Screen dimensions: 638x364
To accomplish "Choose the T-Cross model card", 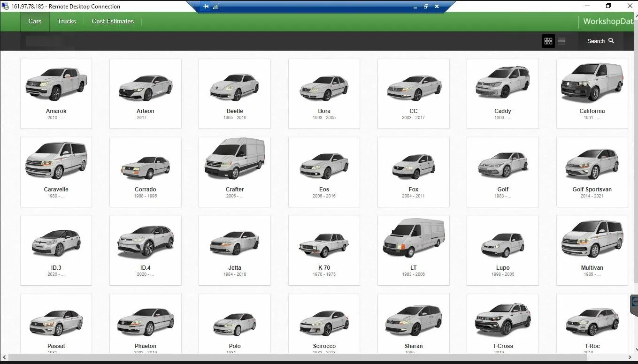I will [x=503, y=324].
